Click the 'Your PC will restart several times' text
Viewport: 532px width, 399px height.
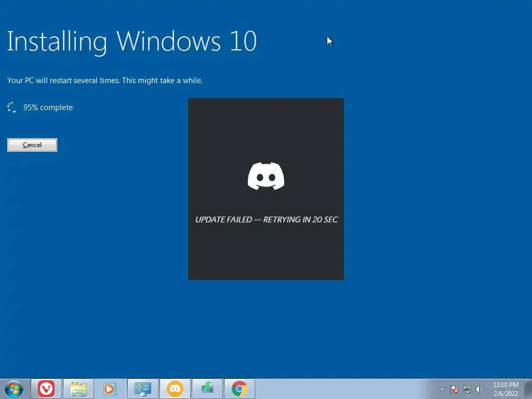(105, 81)
